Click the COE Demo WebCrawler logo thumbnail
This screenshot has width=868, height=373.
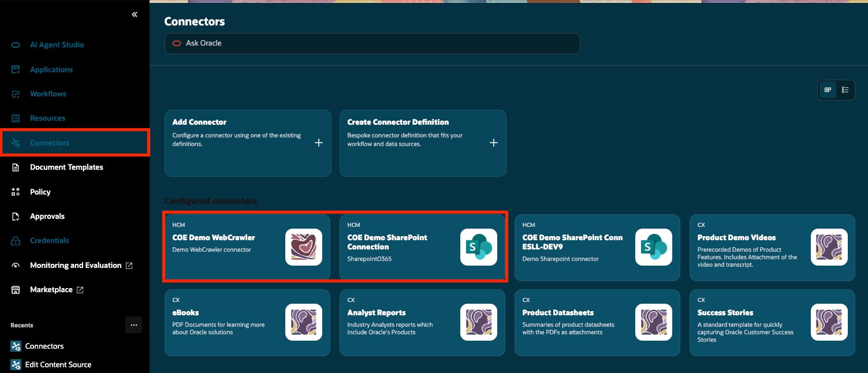(304, 247)
